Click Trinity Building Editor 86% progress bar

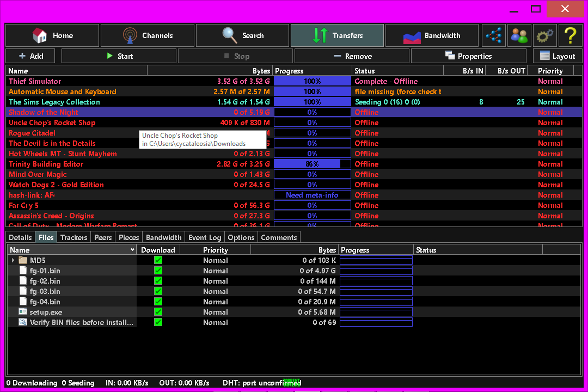pyautogui.click(x=312, y=164)
